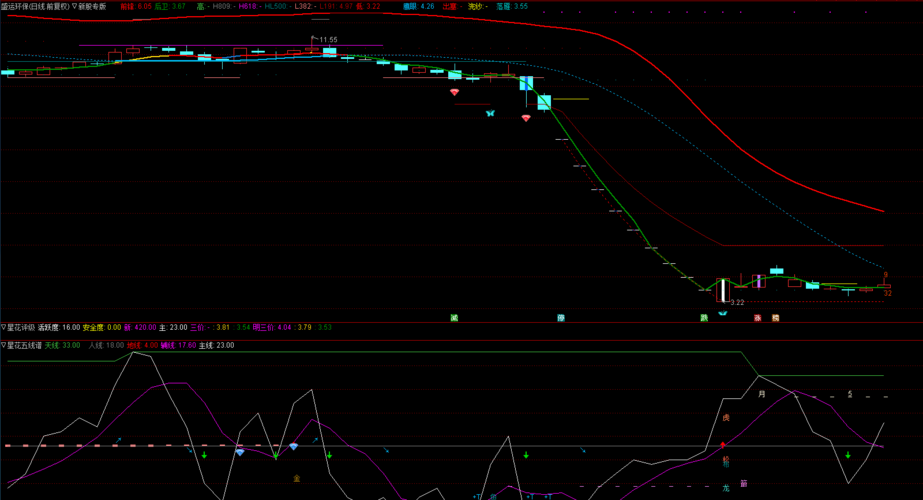Click the 前锋: 6.05 header value
The width and height of the screenshot is (923, 500).
click(x=136, y=6)
